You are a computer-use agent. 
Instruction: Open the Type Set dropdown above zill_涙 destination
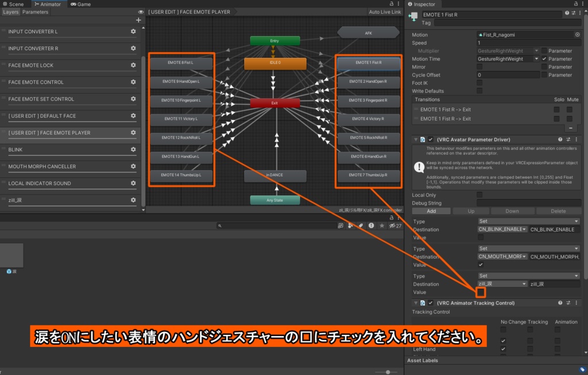pyautogui.click(x=529, y=276)
